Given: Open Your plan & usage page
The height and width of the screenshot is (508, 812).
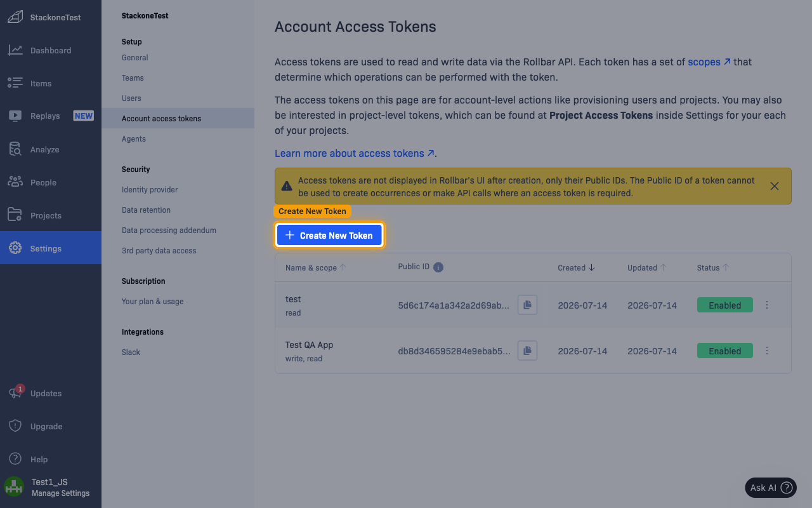Looking at the screenshot, I should click(x=153, y=302).
